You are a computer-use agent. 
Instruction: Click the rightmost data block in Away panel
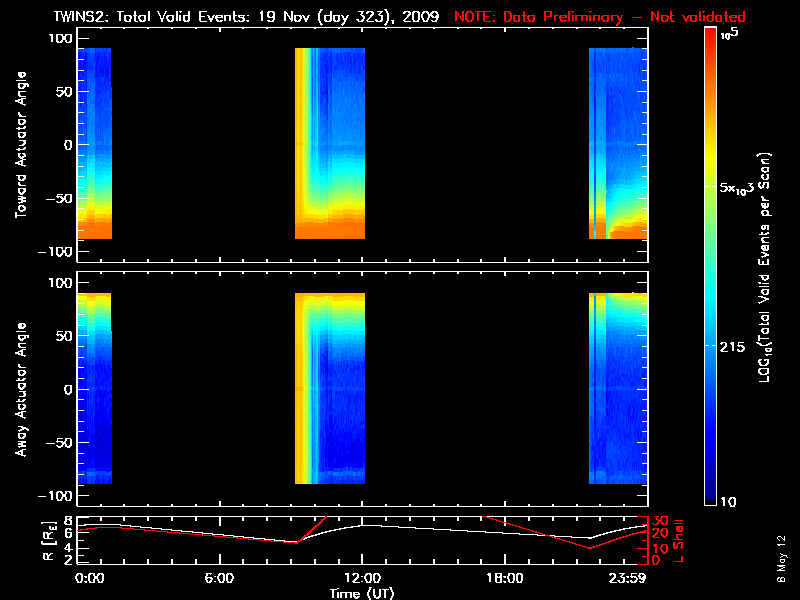618,388
